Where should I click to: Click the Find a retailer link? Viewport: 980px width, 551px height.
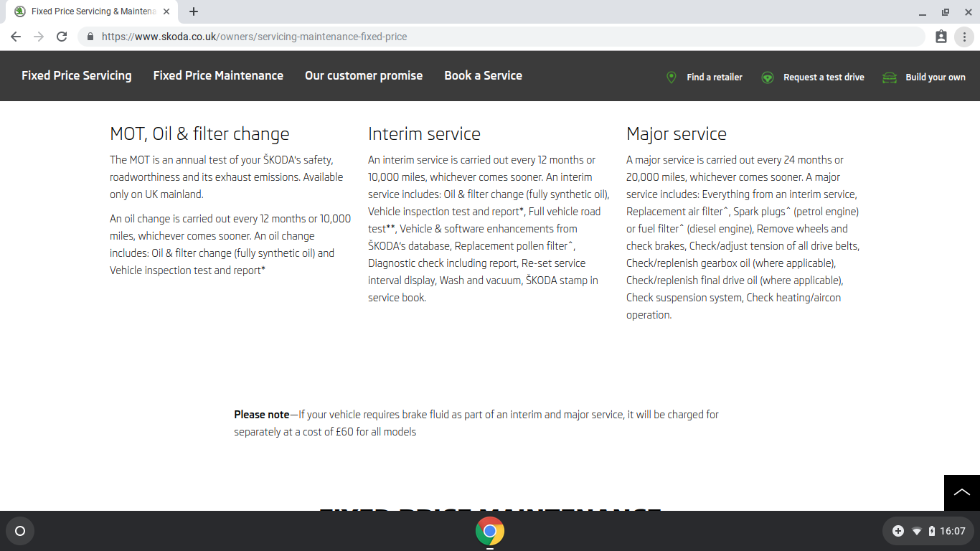[715, 77]
